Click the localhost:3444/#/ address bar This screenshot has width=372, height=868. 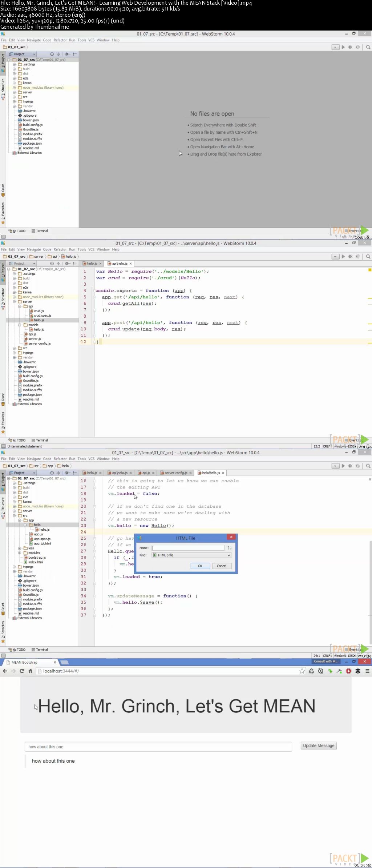point(167,671)
